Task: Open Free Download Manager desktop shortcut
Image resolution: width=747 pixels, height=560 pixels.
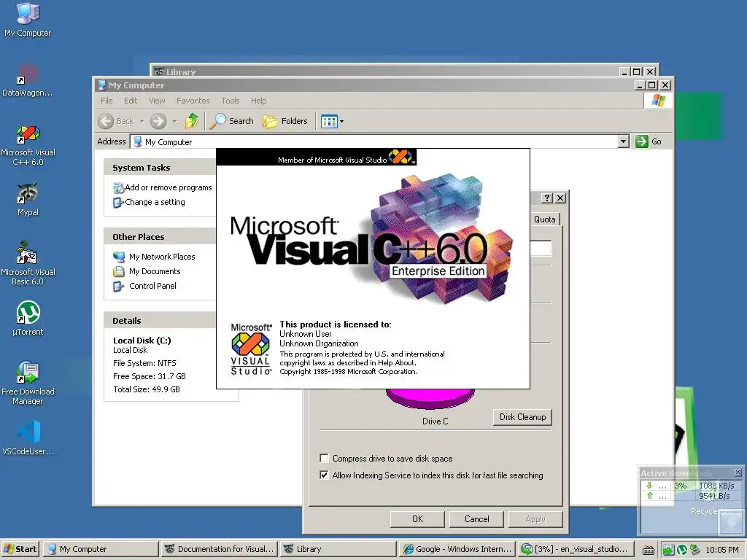Action: point(28,383)
